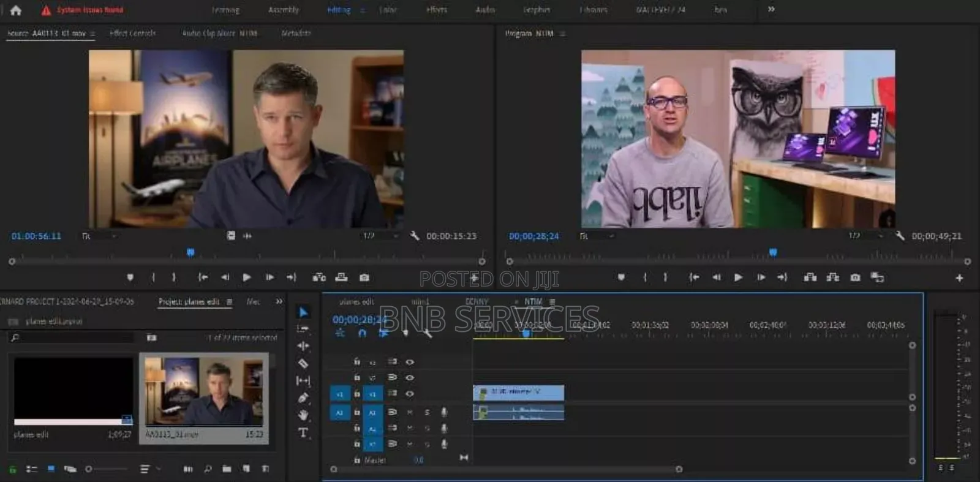Go to In point in Source monitor
Image resolution: width=980 pixels, height=482 pixels.
pos(203,277)
